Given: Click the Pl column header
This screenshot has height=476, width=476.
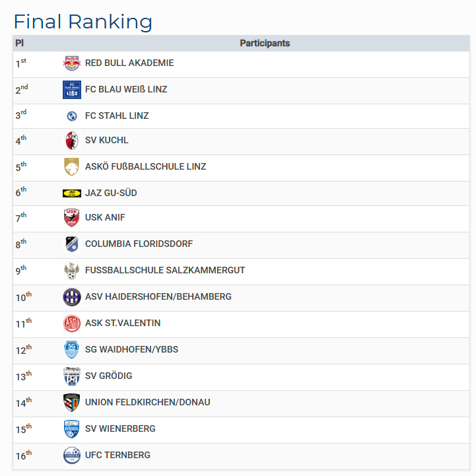Looking at the screenshot, I should (20, 44).
